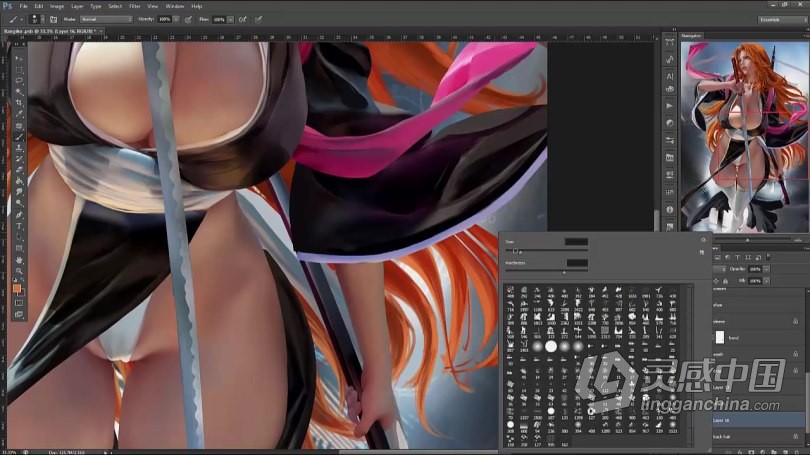Click the hand layer thumbnail
810x455 pixels.
[x=720, y=338]
